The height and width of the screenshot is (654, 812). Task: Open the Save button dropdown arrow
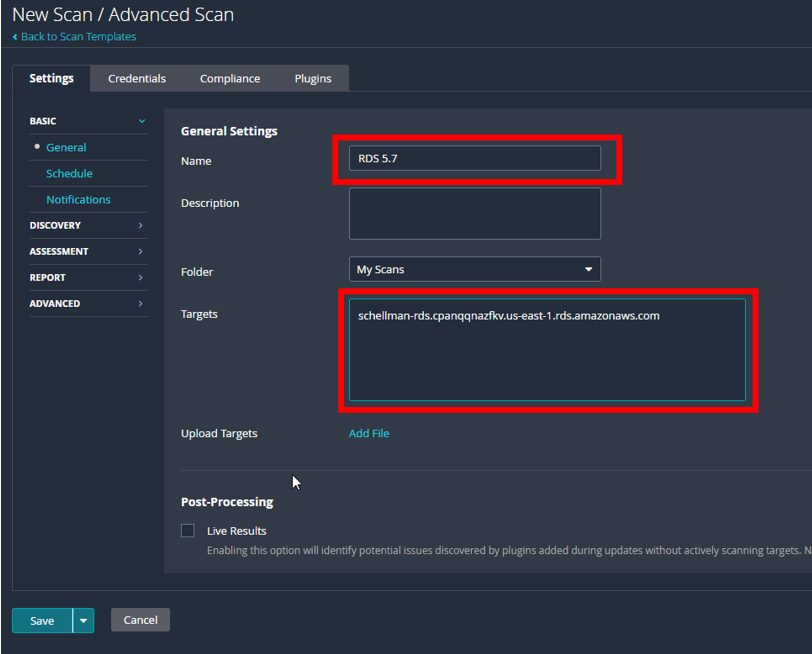84,620
